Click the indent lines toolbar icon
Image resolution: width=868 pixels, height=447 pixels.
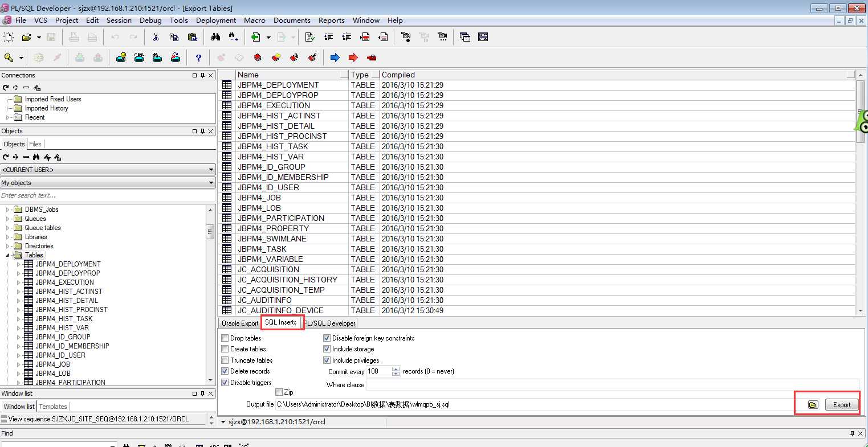point(328,38)
